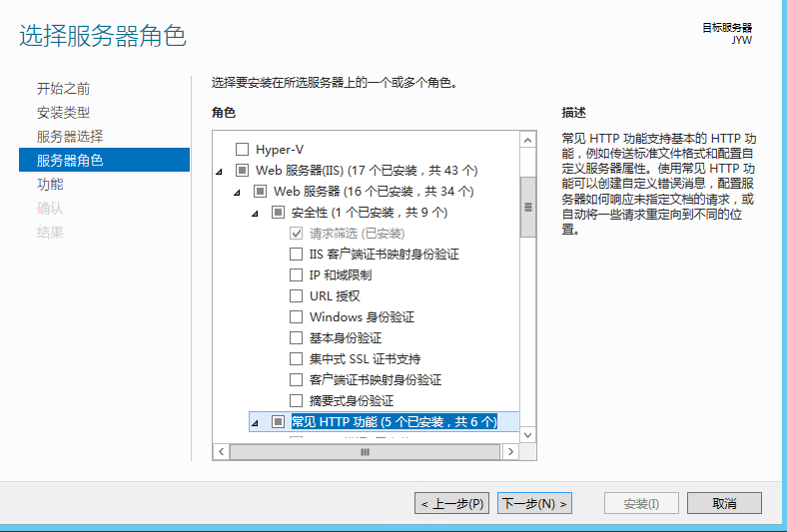Open the 功能 step in sidebar
Image resolution: width=787 pixels, height=532 pixels.
point(50,185)
